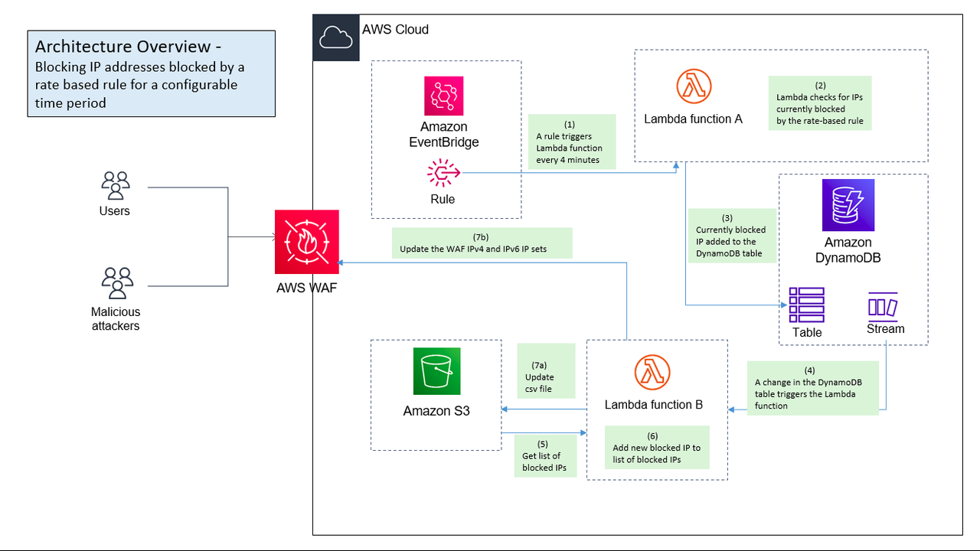Select the Users label
Image resolution: width=980 pixels, height=551 pixels.
115,211
